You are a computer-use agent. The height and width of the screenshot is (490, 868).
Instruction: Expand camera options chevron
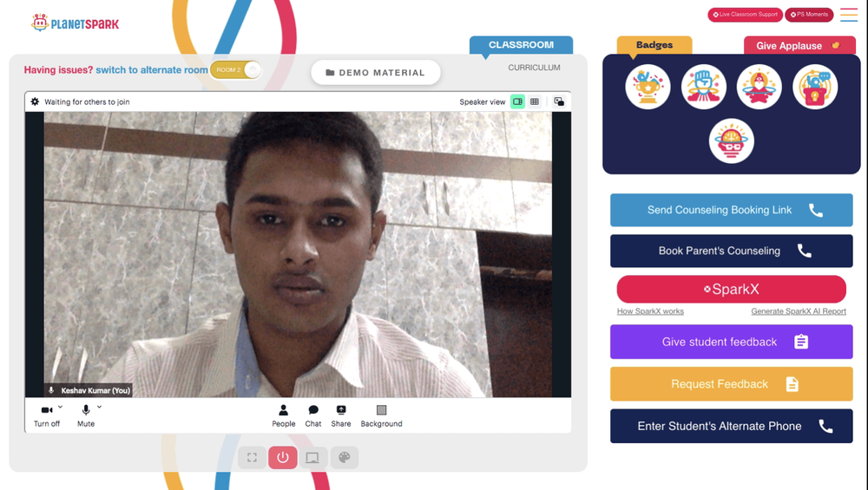click(x=61, y=407)
